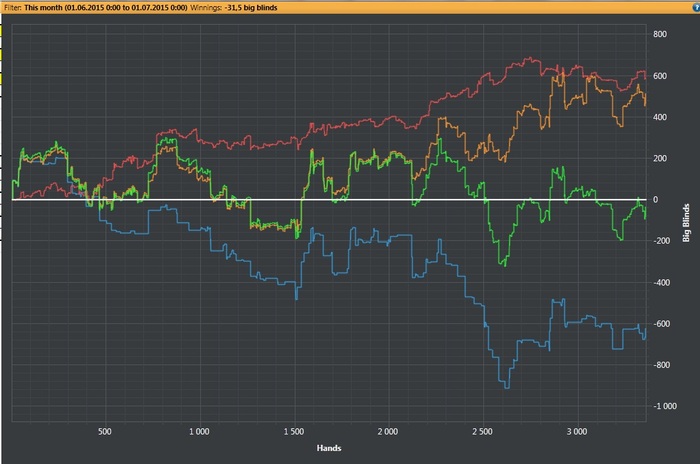Click the "Big Blinds" y-axis title

[686, 223]
